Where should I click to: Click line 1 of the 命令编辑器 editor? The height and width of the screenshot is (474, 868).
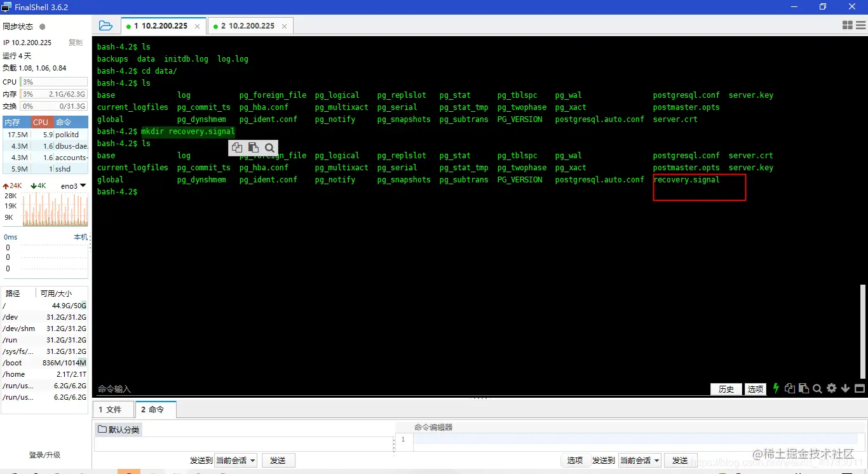(x=635, y=440)
